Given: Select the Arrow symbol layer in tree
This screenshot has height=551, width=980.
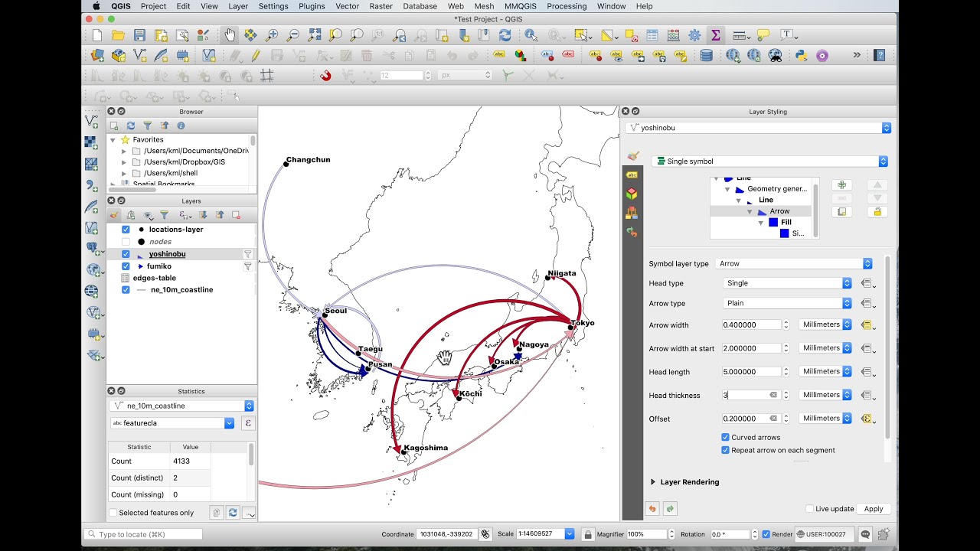Looking at the screenshot, I should pyautogui.click(x=779, y=211).
